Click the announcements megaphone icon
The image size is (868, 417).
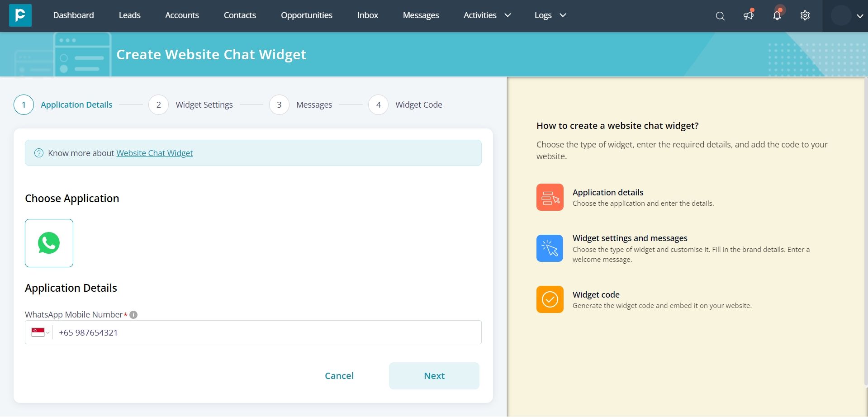tap(748, 15)
